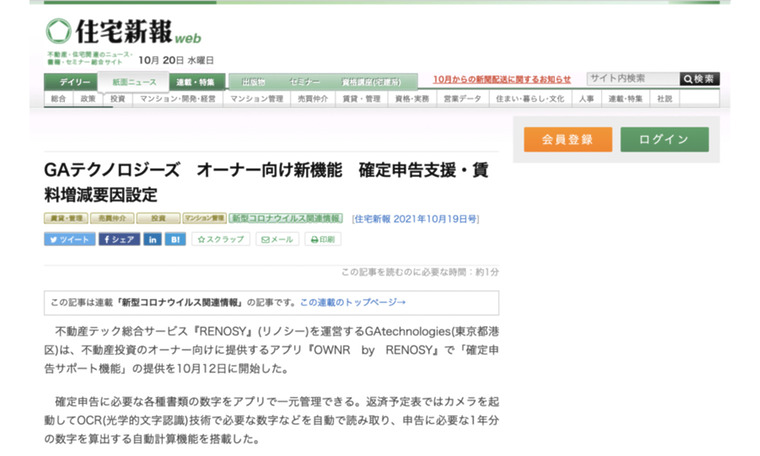This screenshot has width=760, height=456.
Task: Save article with スクラップ star button
Action: pyautogui.click(x=220, y=240)
